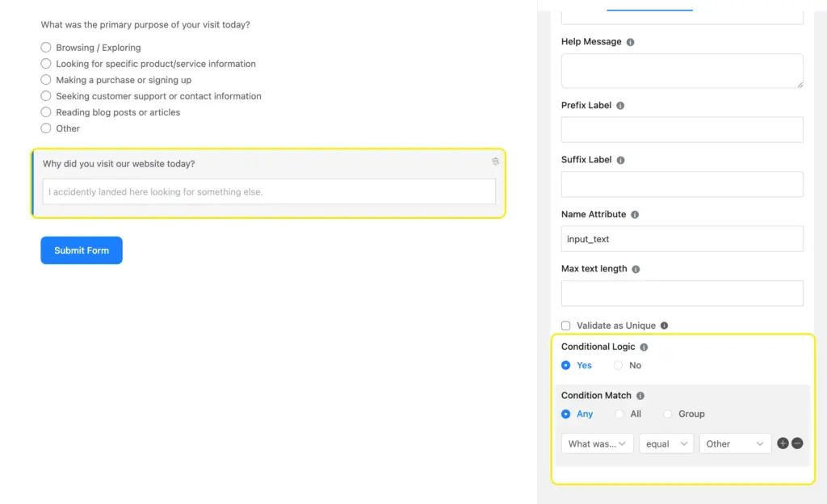Click the info icon beside Suffix Label

point(619,159)
